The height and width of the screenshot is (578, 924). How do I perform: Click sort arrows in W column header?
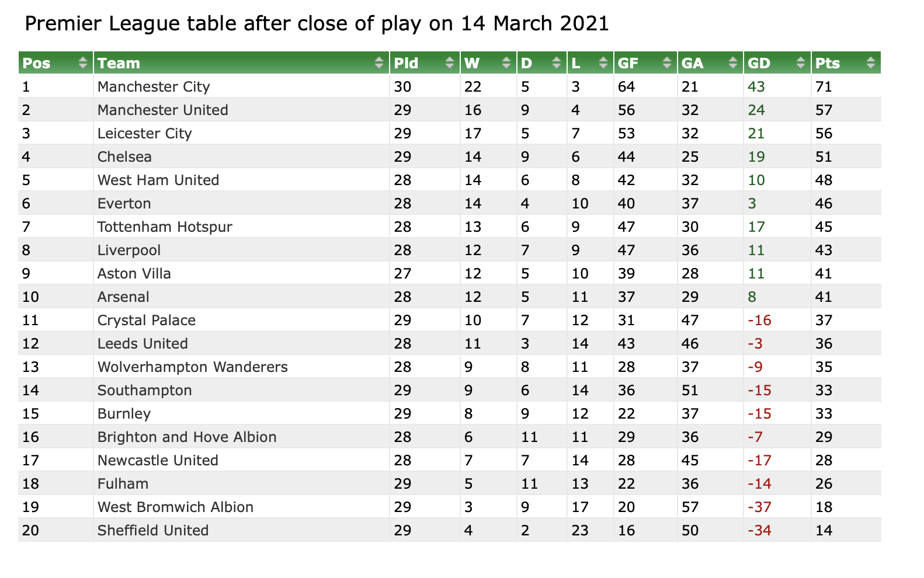click(x=506, y=63)
